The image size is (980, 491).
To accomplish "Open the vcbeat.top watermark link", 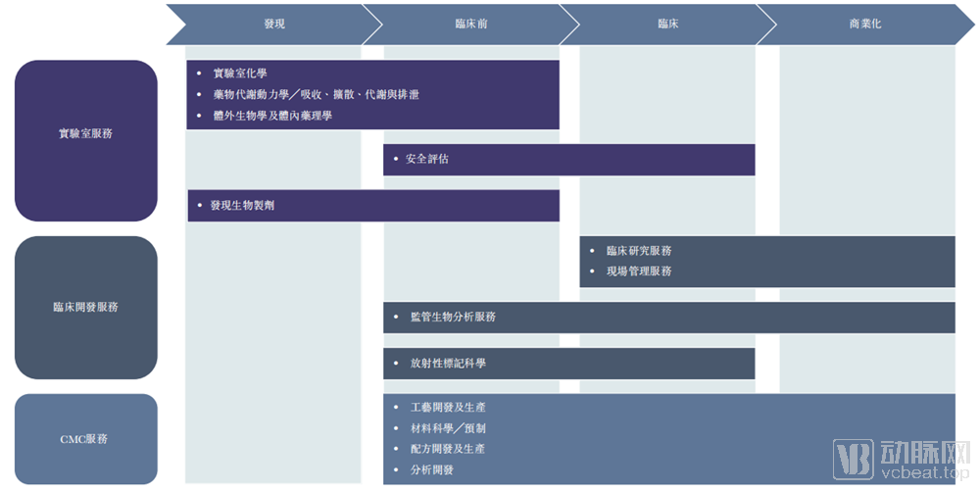I will pyautogui.click(x=922, y=471).
